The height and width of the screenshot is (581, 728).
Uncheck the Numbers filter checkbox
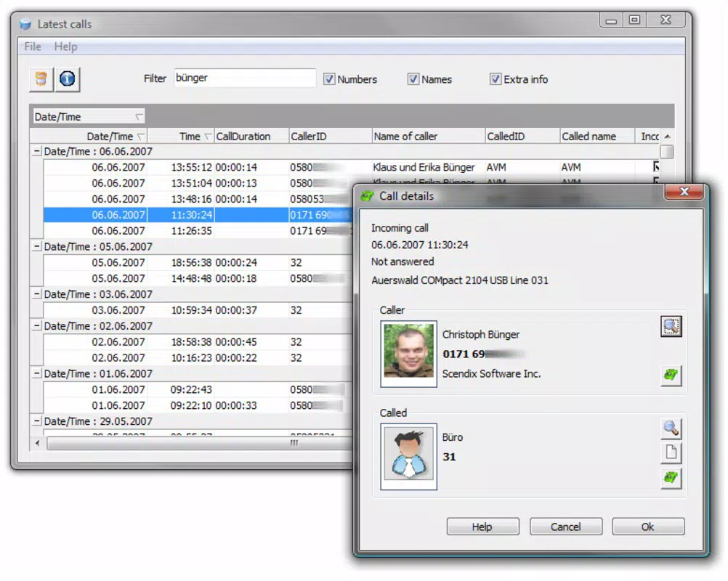pyautogui.click(x=329, y=79)
